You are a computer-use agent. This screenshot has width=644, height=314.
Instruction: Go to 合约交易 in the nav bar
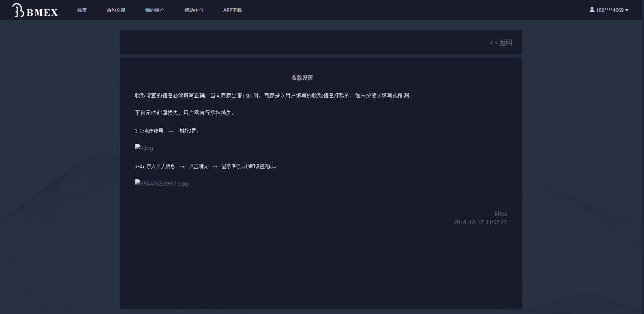click(116, 10)
